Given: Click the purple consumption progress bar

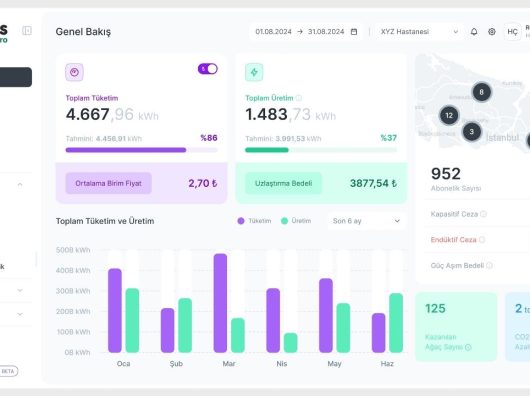Looking at the screenshot, I should [142, 150].
